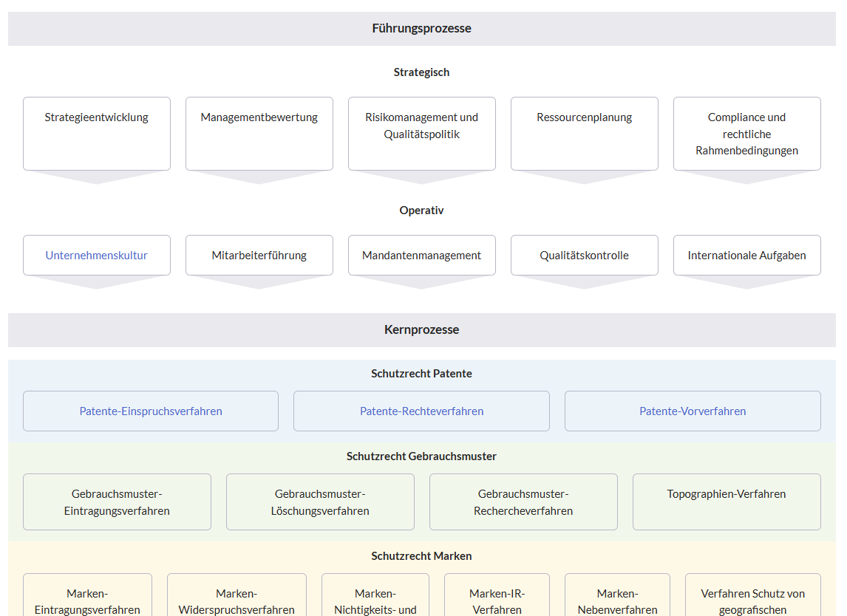The width and height of the screenshot is (847, 616).
Task: Open Patente-Rechteverfahren link
Action: coord(421,411)
